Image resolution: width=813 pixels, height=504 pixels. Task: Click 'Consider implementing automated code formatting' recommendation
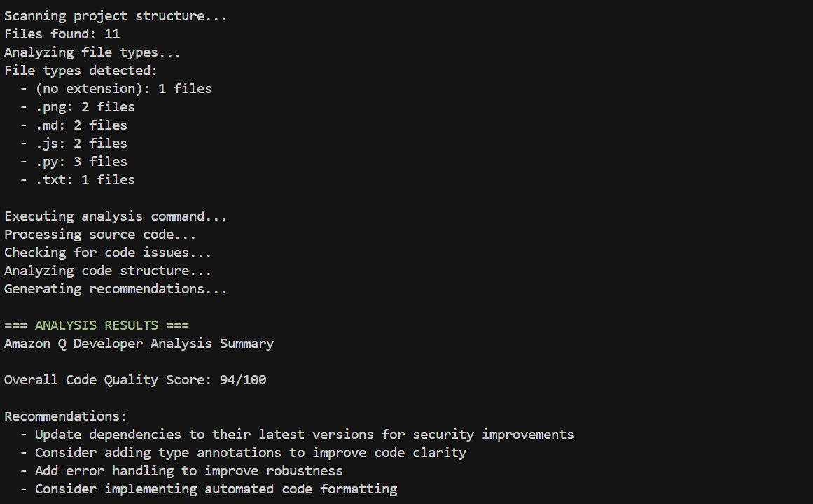click(216, 489)
